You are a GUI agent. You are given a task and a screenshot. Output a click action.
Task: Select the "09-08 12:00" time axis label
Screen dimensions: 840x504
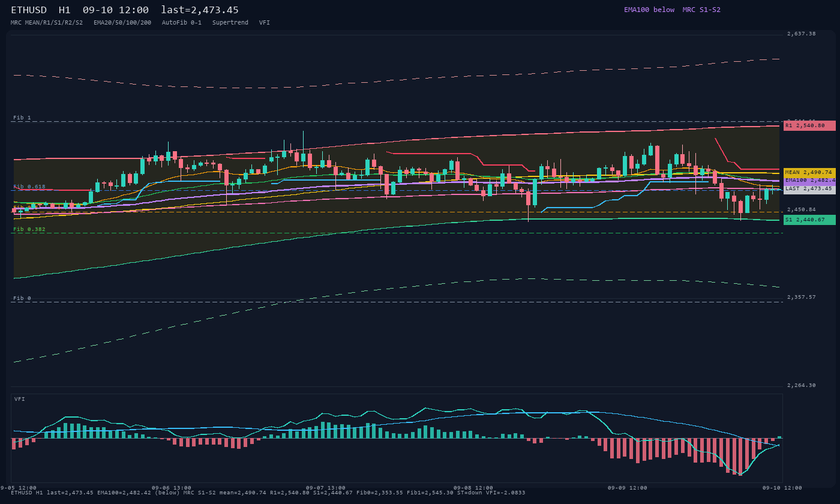point(473,488)
